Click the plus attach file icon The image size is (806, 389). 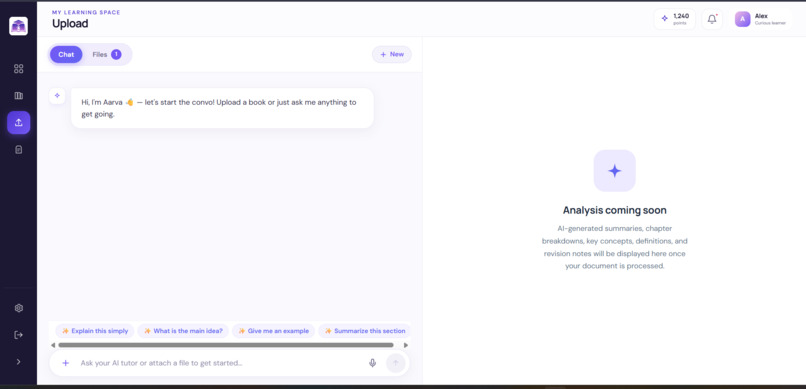point(65,363)
